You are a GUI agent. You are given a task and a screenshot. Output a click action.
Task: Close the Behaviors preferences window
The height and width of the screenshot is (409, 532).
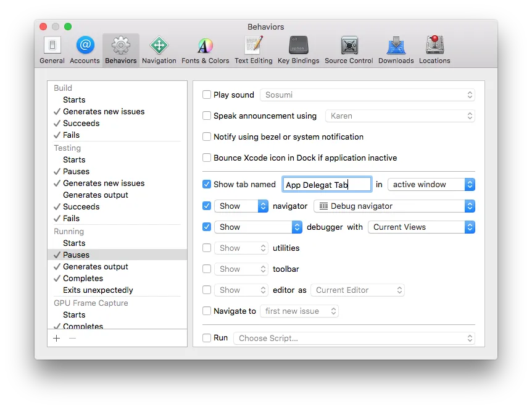43,27
